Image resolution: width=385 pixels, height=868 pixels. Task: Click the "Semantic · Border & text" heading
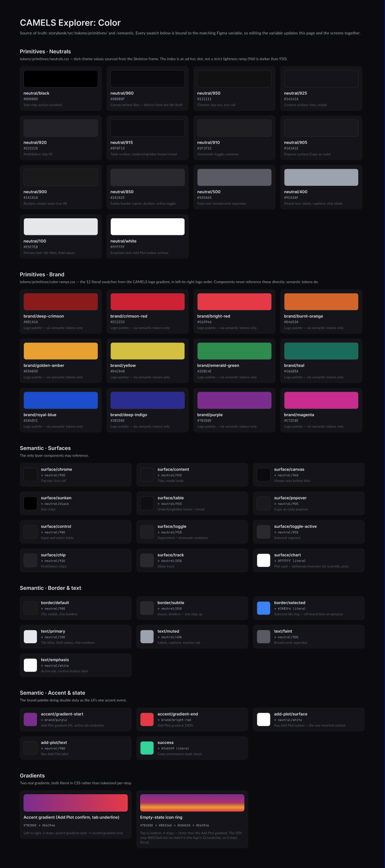[x=50, y=588]
